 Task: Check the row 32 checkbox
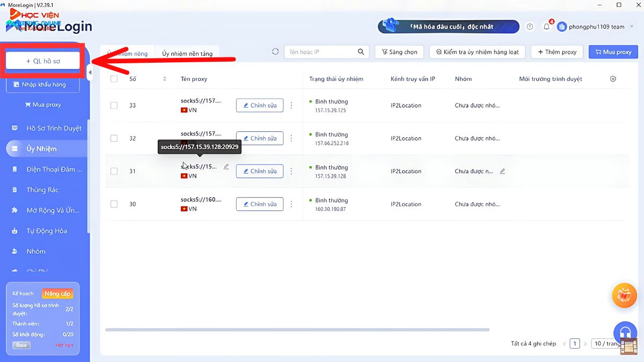pyautogui.click(x=114, y=138)
